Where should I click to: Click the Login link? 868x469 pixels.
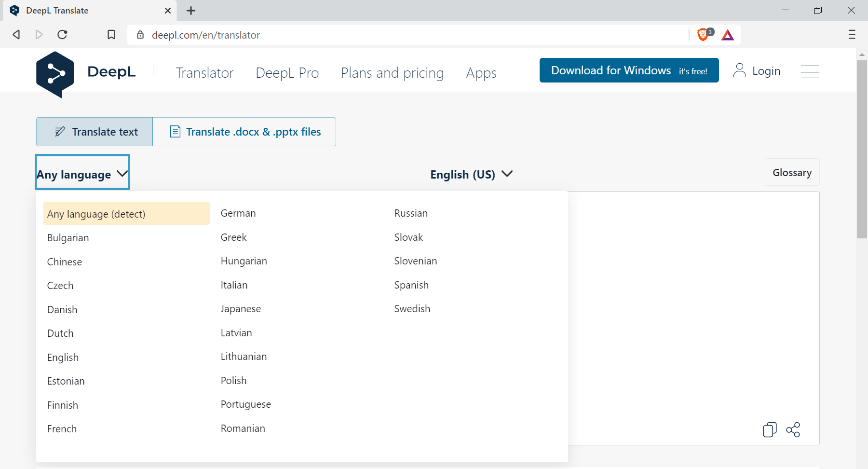click(757, 71)
